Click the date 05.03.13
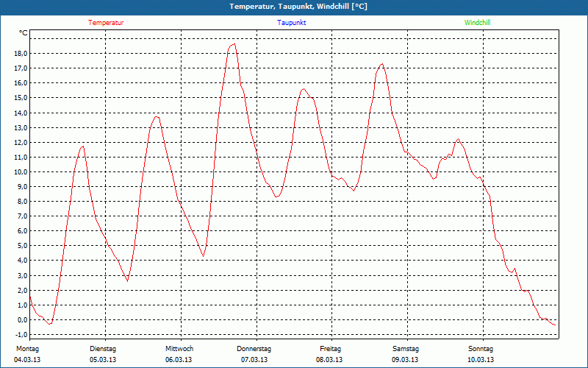The image size is (588, 368). pos(103,360)
